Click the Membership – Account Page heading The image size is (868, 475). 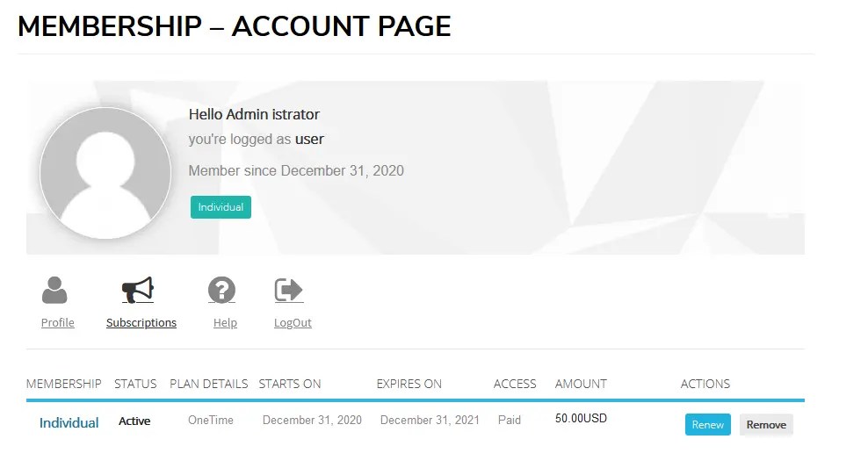click(x=235, y=26)
